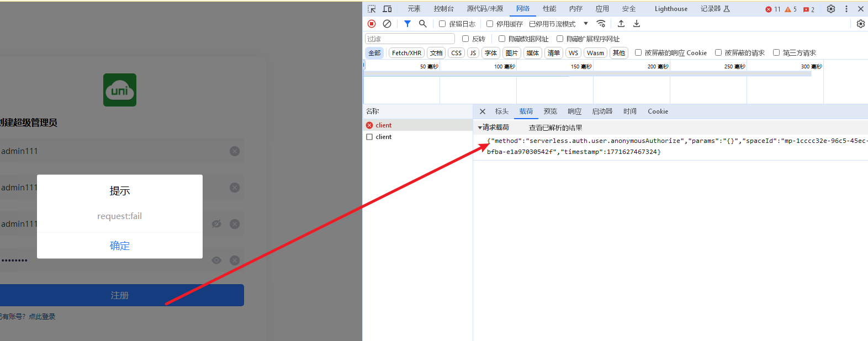This screenshot has height=341, width=868.
Task: Check the 反转 filter checkbox
Action: pos(465,39)
